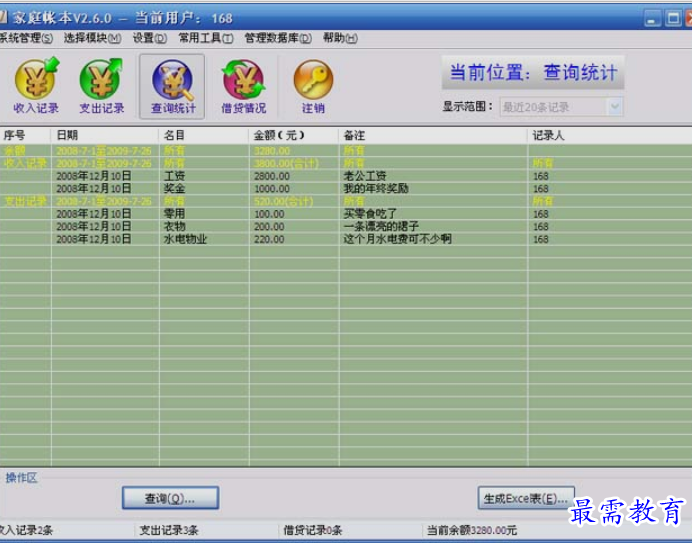Image resolution: width=692 pixels, height=543 pixels.
Task: Click the 3800.00(合计) income total cell
Action: pos(286,163)
